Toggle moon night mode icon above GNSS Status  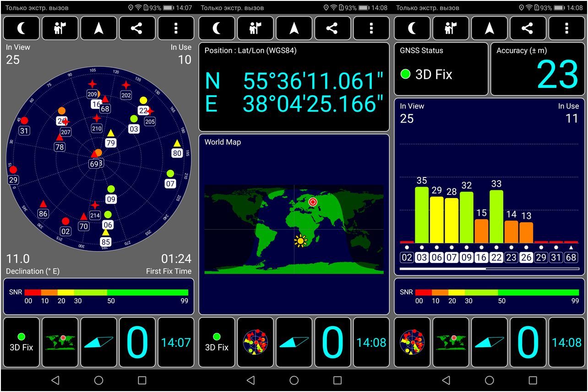pyautogui.click(x=412, y=28)
